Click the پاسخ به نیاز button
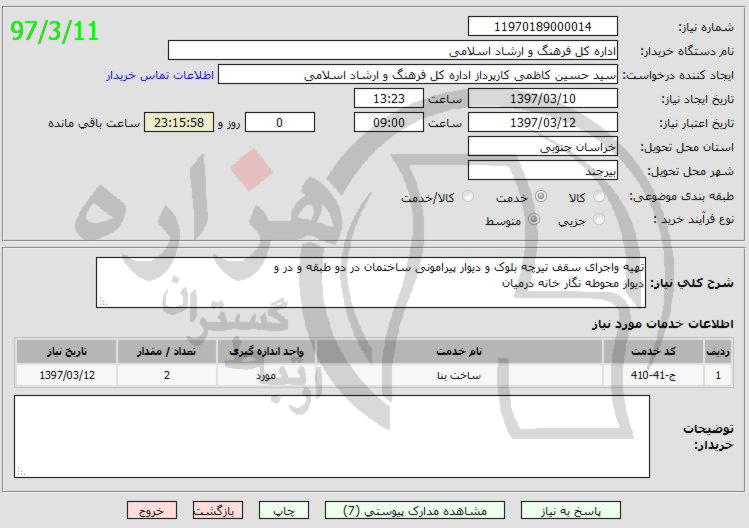This screenshot has height=528, width=749. pyautogui.click(x=570, y=510)
